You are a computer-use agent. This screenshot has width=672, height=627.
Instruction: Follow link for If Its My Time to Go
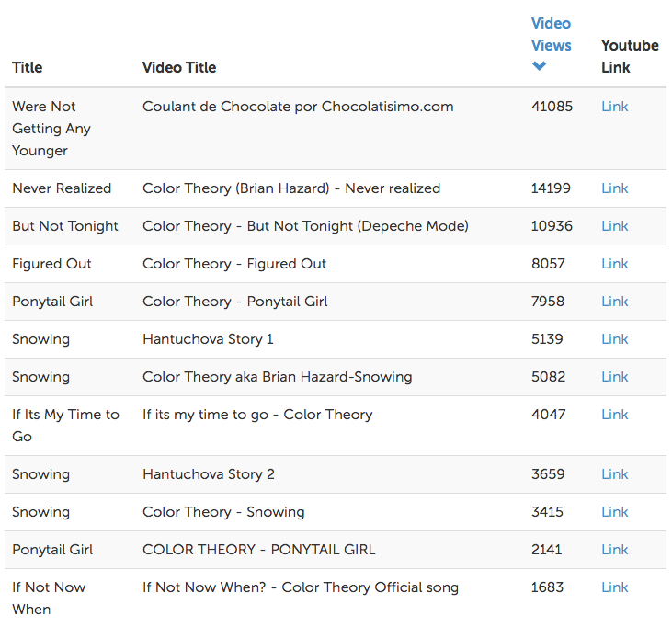click(614, 415)
